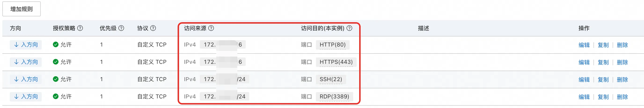
Task: Click the help icon beside 优先级
Action: pos(121,28)
